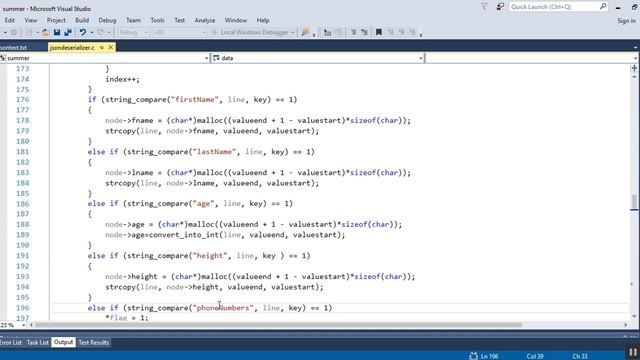Expand the Local Windows Debugger dropdown arrow

point(293,32)
